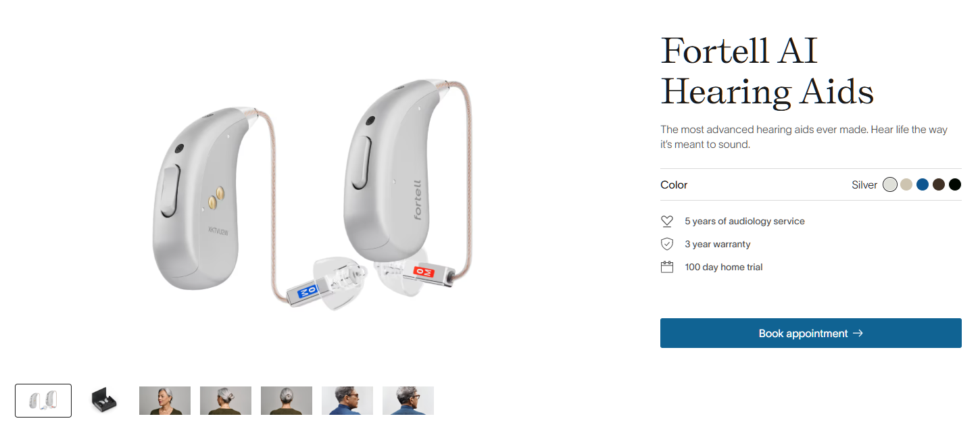Screen dimensions: 980x427
Task: Select the Silver color swatch
Action: (890, 184)
